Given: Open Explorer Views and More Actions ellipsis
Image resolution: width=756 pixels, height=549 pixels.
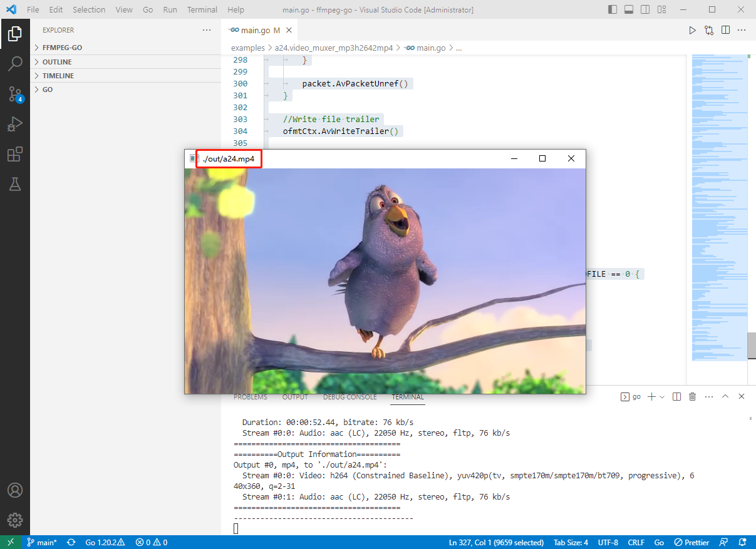Looking at the screenshot, I should [x=207, y=30].
